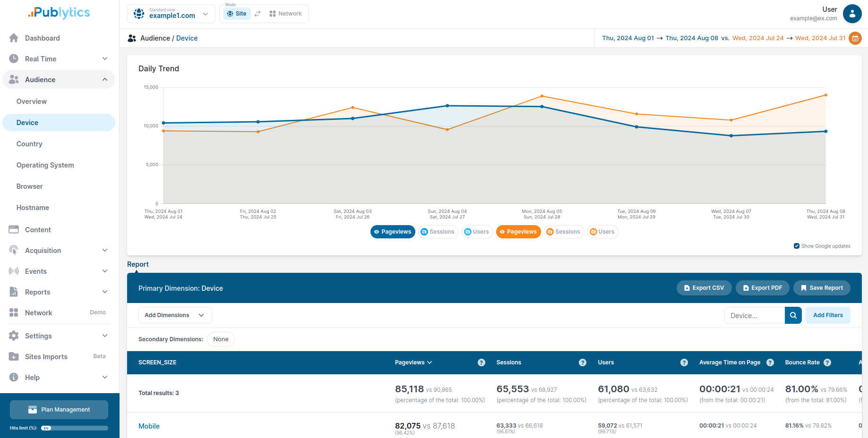
Task: Collapse the Audience menu chevron
Action: (105, 79)
